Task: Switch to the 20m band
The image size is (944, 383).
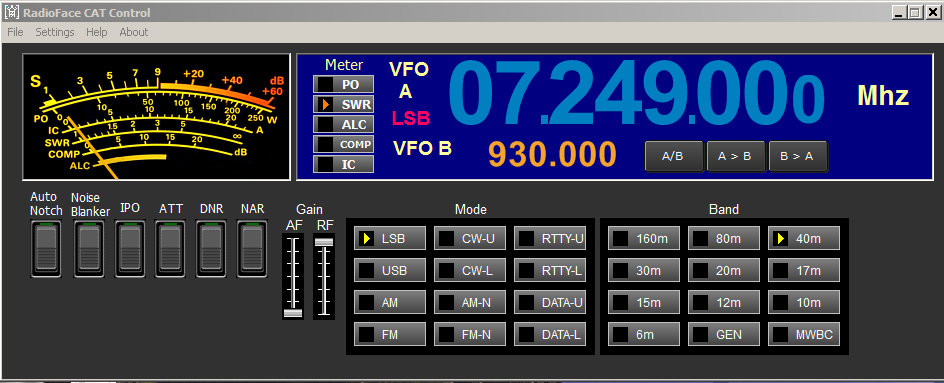Action: 724,270
